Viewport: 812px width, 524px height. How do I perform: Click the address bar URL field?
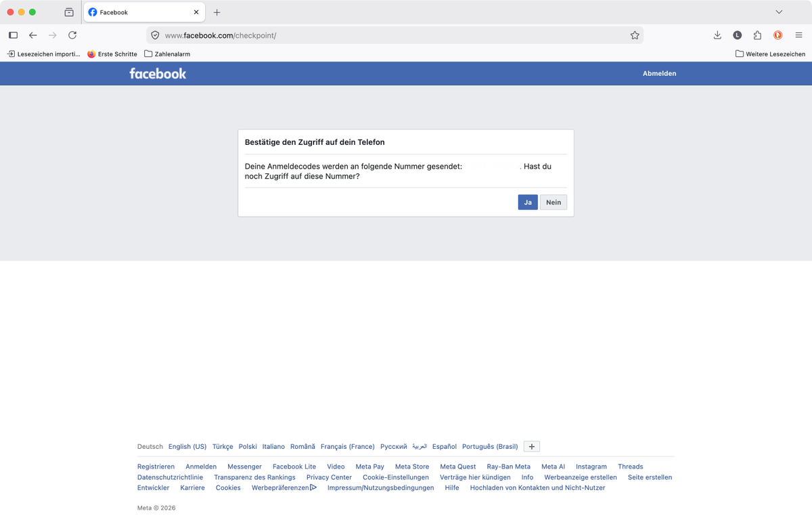pyautogui.click(x=394, y=35)
